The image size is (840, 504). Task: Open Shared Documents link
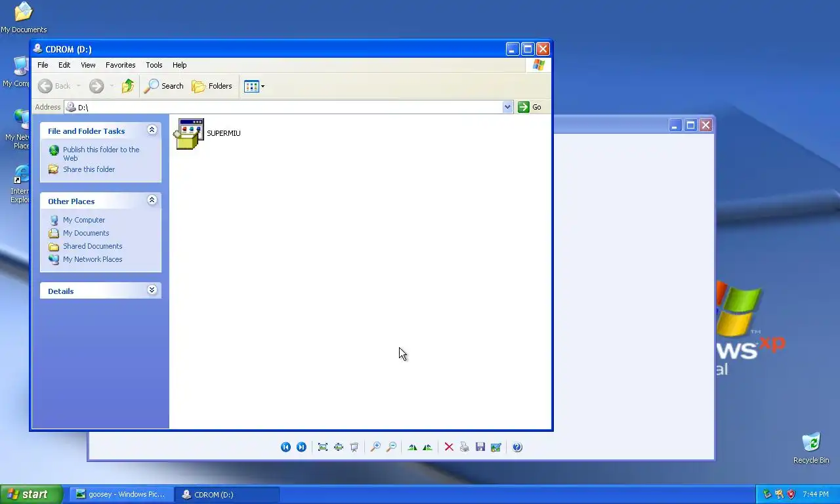(x=93, y=246)
